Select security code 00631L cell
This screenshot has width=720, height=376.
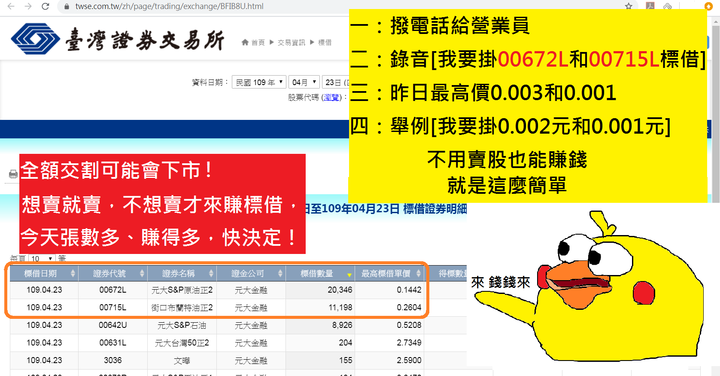pyautogui.click(x=113, y=342)
